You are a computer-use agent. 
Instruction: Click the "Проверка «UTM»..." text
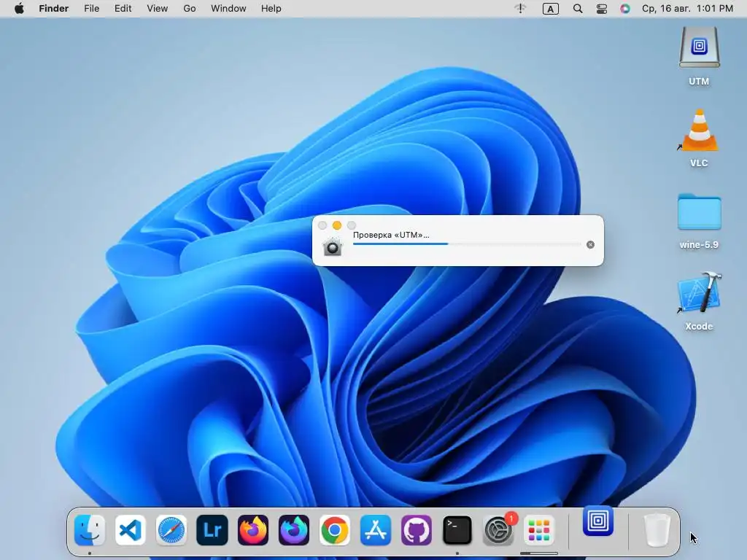[x=391, y=235]
